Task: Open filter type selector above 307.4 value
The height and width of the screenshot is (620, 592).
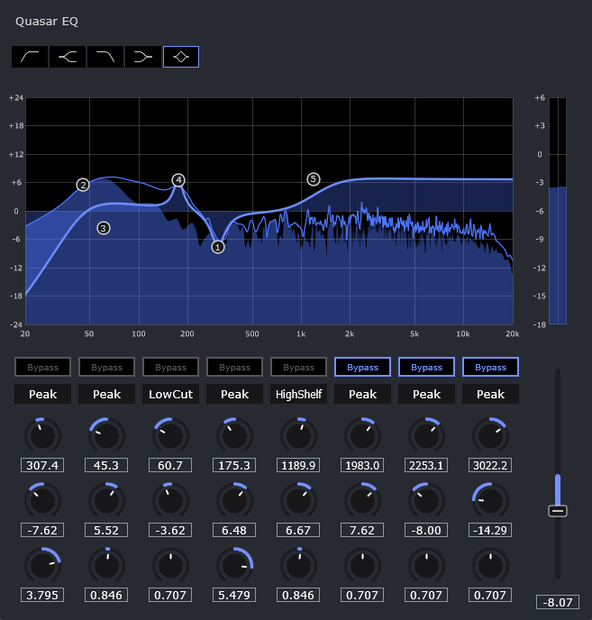Action: 43,394
